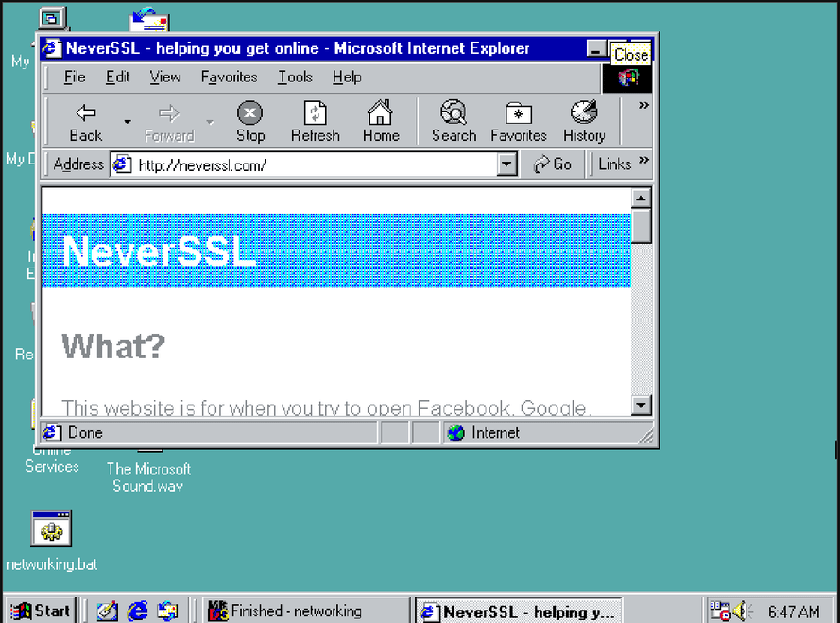The height and width of the screenshot is (623, 840).
Task: Select the Outlook Express desktop icon
Action: coord(149,19)
